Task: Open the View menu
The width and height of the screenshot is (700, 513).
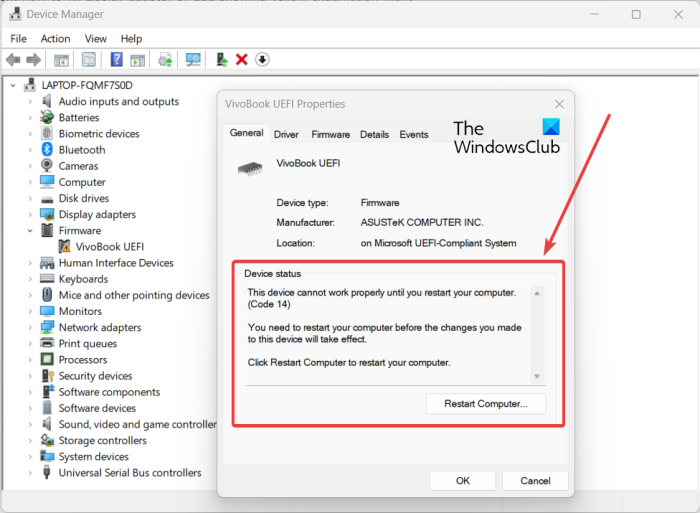Action: (96, 39)
